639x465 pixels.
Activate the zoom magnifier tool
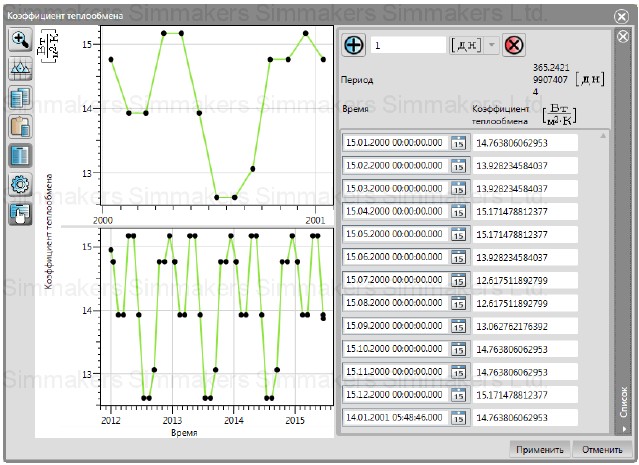point(20,40)
